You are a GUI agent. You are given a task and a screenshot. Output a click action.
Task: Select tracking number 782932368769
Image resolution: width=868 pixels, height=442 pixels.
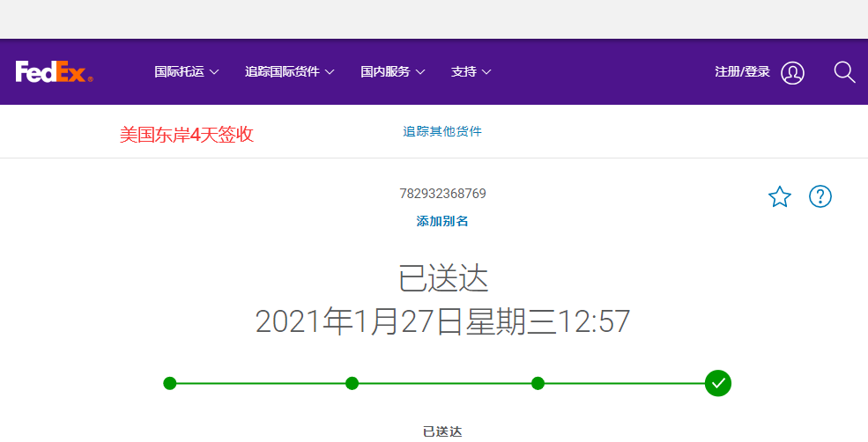point(443,194)
